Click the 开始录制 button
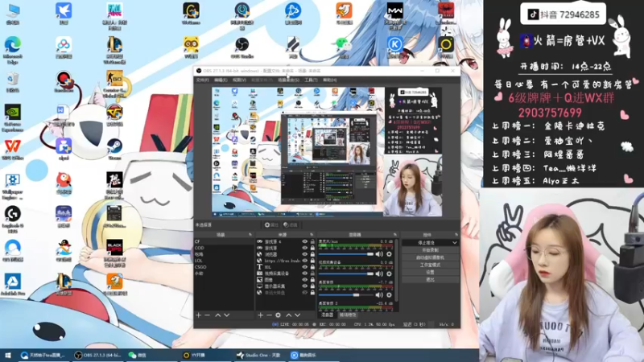644x362 pixels. click(430, 250)
